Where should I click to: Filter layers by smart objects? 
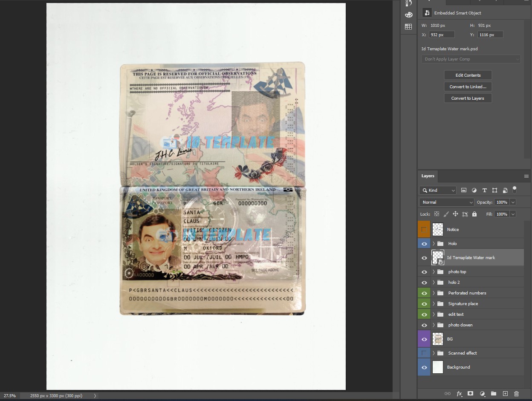pos(505,190)
